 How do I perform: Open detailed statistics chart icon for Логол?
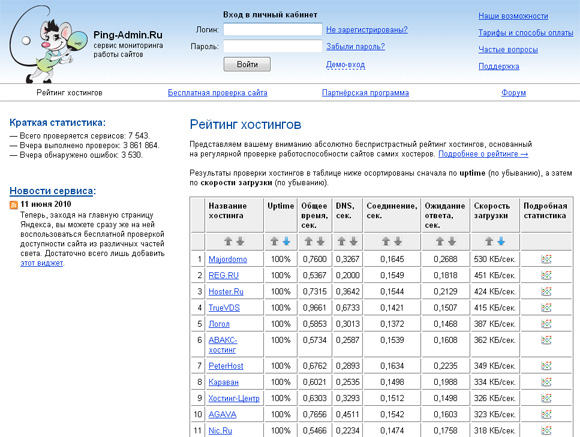[546, 324]
